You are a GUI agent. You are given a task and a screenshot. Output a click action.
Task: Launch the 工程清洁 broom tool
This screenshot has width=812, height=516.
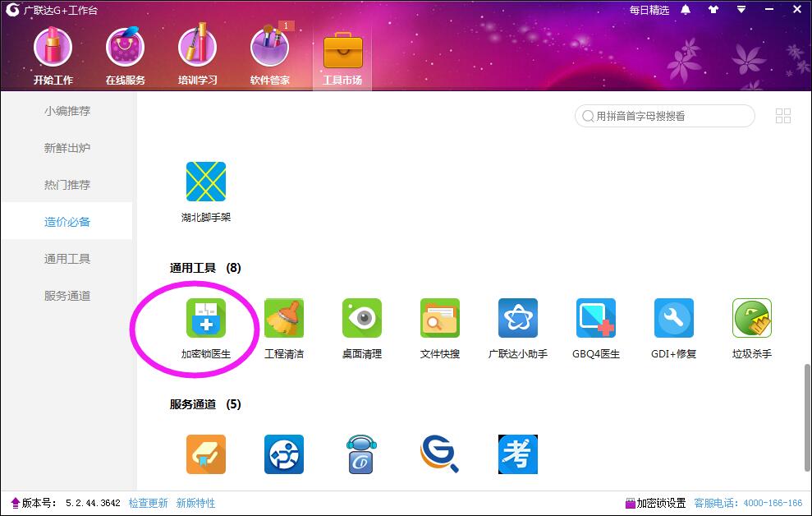tap(284, 318)
